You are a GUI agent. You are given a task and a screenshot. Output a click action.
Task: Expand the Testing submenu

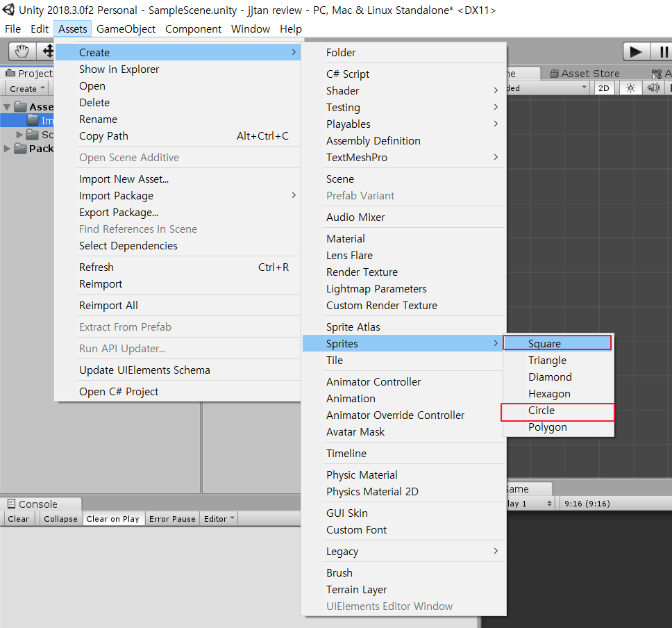404,108
